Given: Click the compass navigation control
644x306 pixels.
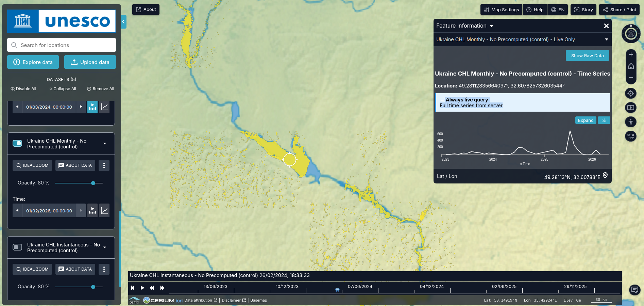Looking at the screenshot, I should pyautogui.click(x=631, y=34).
